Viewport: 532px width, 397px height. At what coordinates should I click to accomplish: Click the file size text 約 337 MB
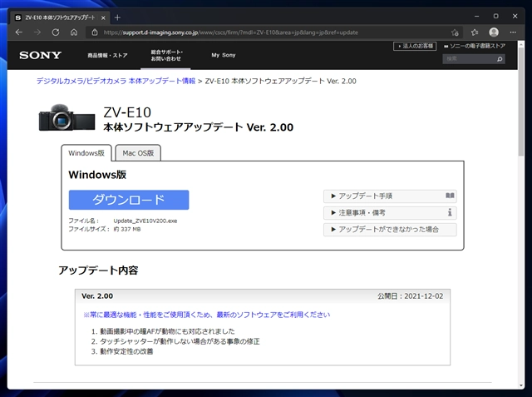[127, 229]
